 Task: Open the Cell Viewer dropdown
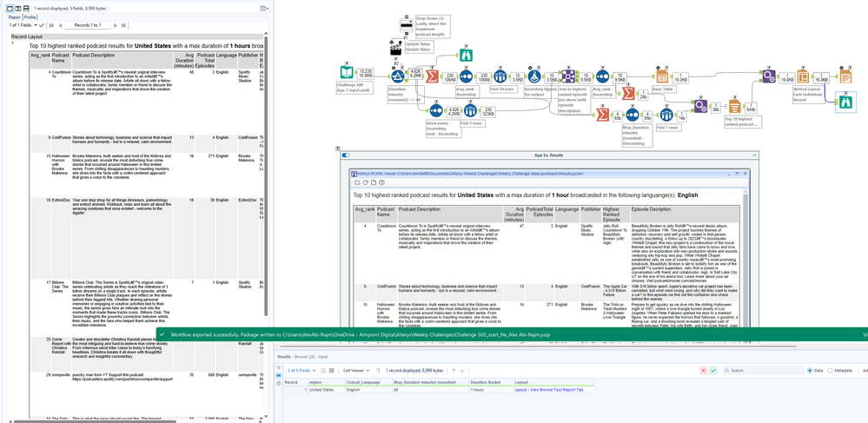[354, 370]
